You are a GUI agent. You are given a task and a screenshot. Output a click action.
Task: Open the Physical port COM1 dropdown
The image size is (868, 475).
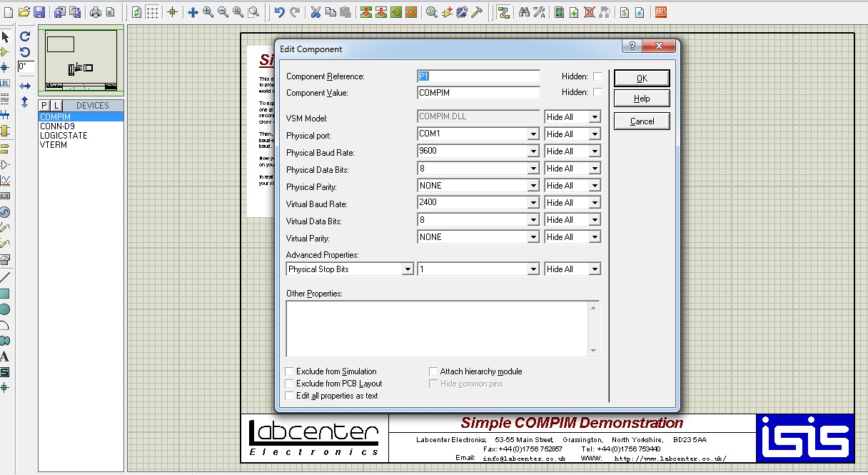(533, 134)
